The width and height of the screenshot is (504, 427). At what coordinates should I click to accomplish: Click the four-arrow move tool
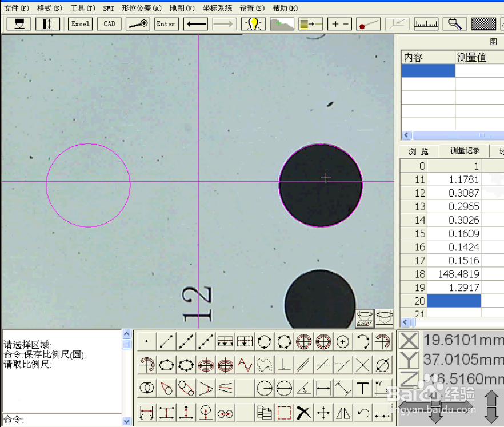[323, 413]
